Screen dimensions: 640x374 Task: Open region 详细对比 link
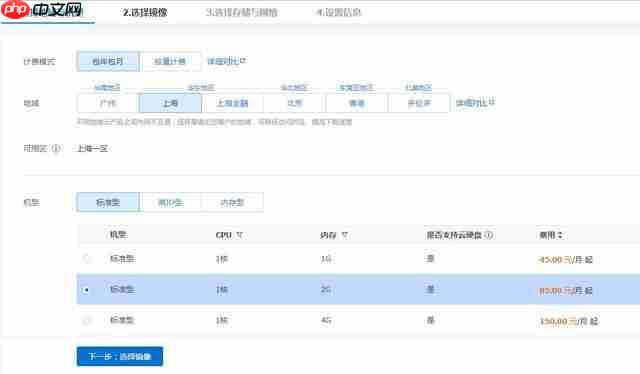[x=471, y=103]
